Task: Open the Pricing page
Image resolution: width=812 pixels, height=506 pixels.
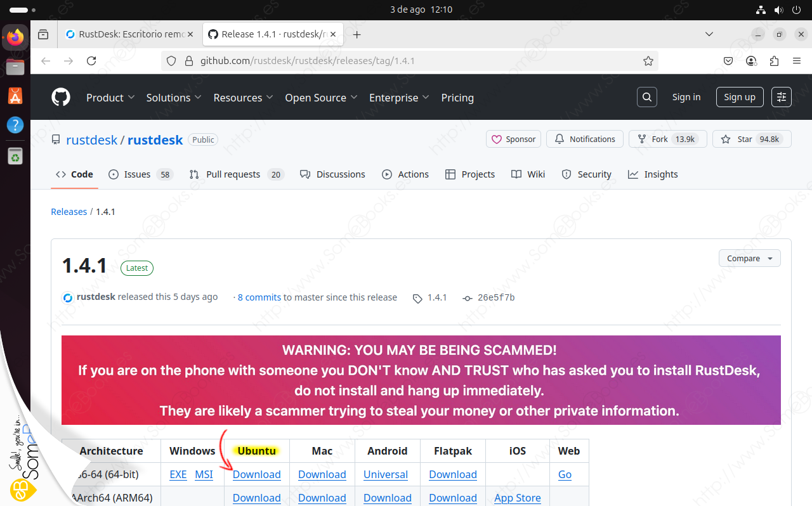Action: tap(457, 98)
